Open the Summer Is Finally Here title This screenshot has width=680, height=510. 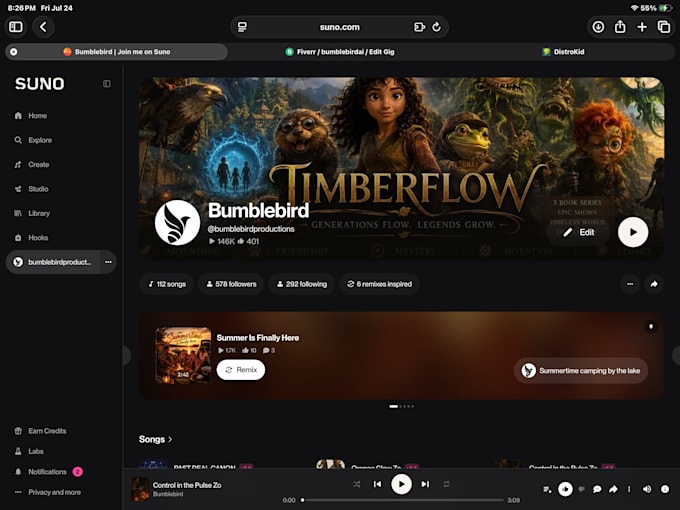pos(258,337)
